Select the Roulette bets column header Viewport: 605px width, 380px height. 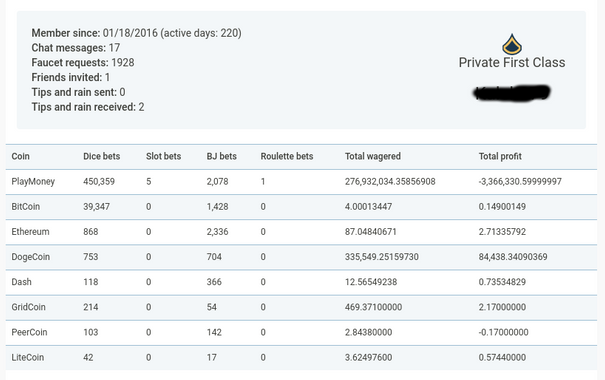(x=287, y=156)
